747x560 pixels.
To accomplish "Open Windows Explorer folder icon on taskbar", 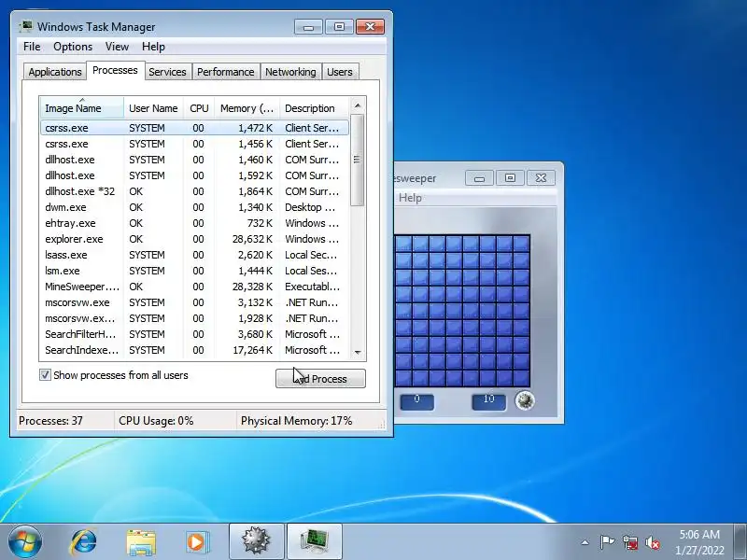I will pyautogui.click(x=141, y=542).
